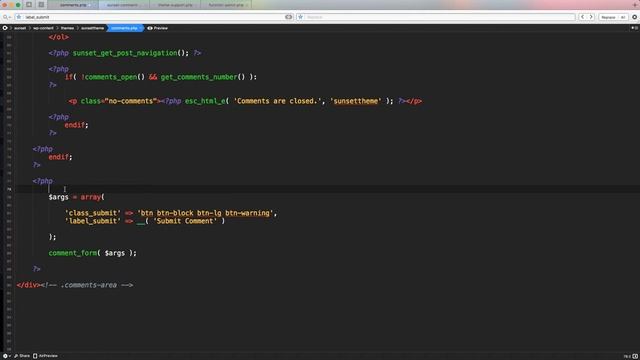Toggle the split view icon on the path bar
The width and height of the screenshot is (640, 360).
coord(634,28)
